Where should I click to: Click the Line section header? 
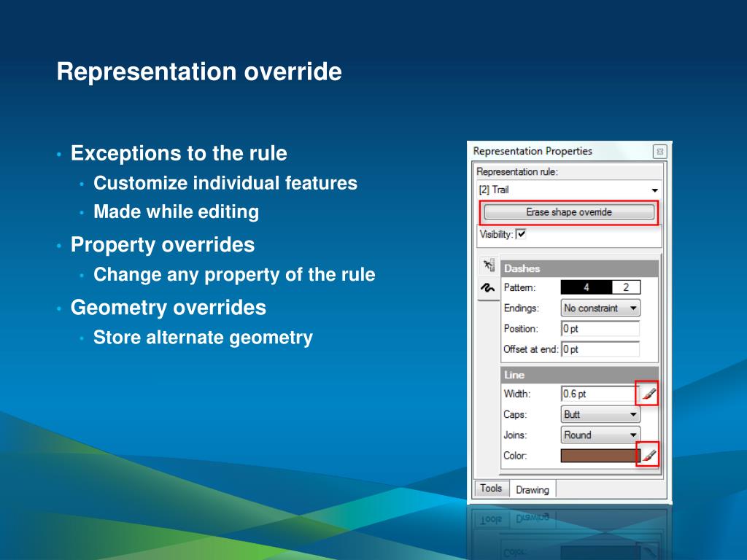579,375
